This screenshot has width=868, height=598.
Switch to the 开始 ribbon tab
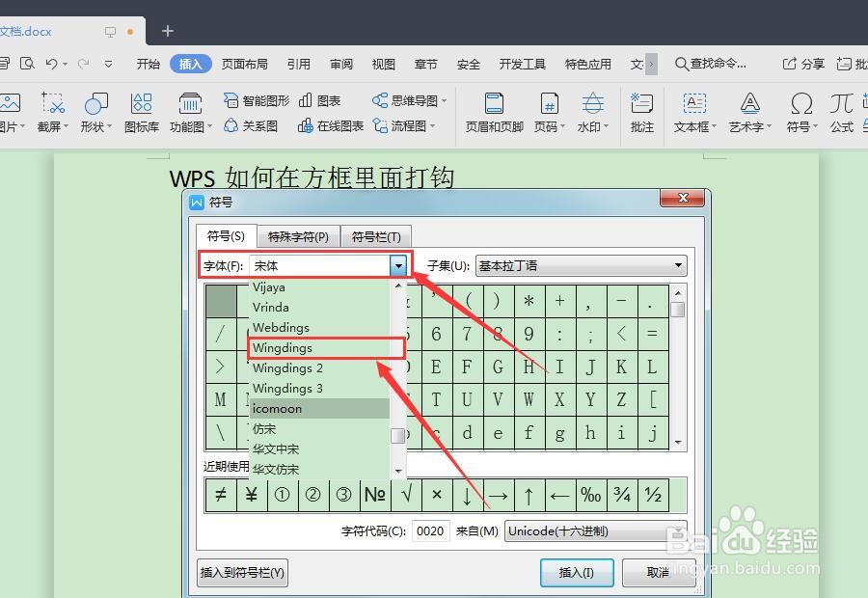click(148, 65)
